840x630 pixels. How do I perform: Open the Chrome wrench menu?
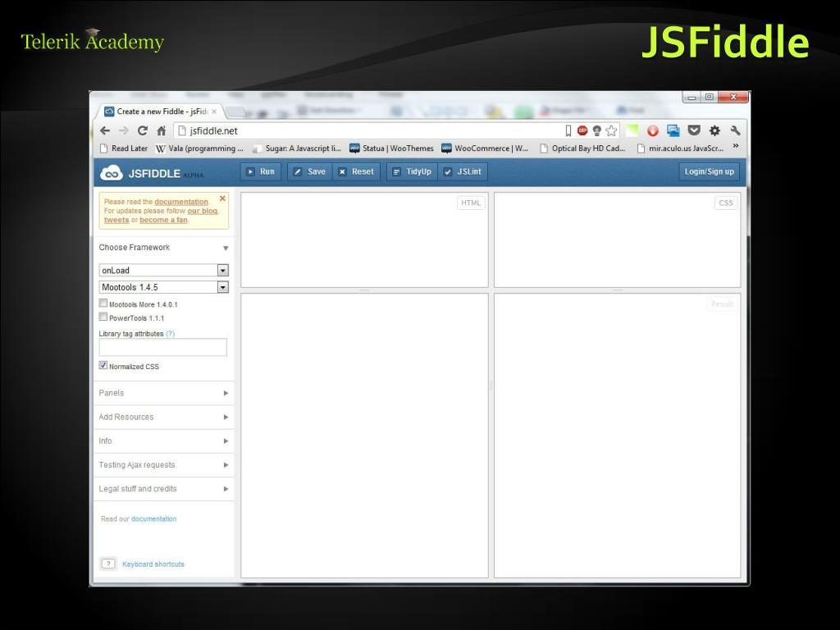[735, 130]
